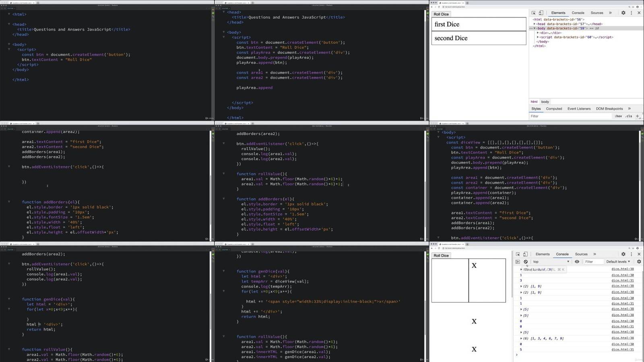Click the span style="width:33%" code line

(323, 301)
